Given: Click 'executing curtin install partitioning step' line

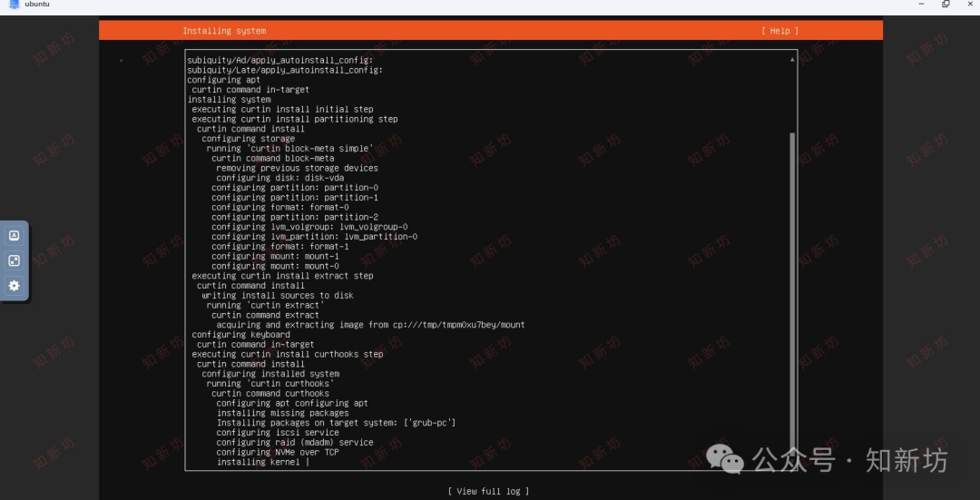Looking at the screenshot, I should coord(295,119).
